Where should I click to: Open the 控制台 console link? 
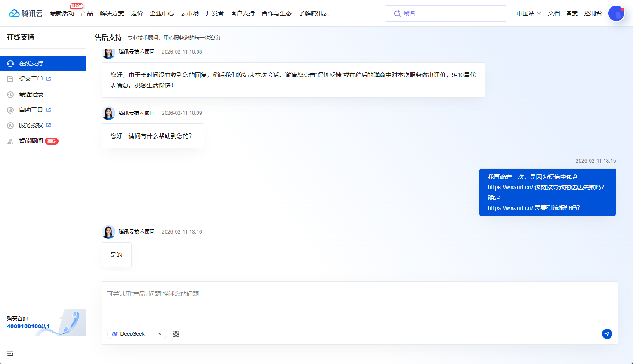pyautogui.click(x=593, y=13)
